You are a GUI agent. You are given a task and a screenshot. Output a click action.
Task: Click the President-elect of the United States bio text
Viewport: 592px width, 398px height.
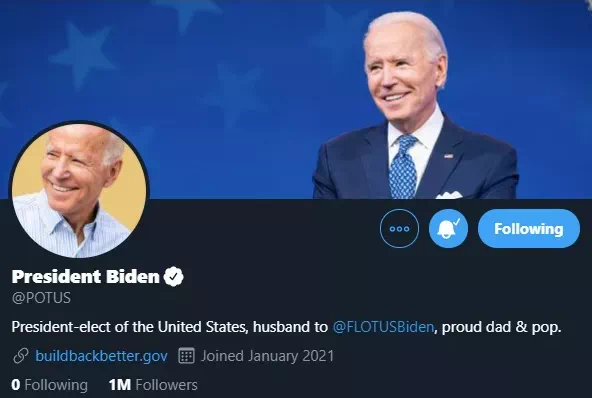pyautogui.click(x=130, y=327)
